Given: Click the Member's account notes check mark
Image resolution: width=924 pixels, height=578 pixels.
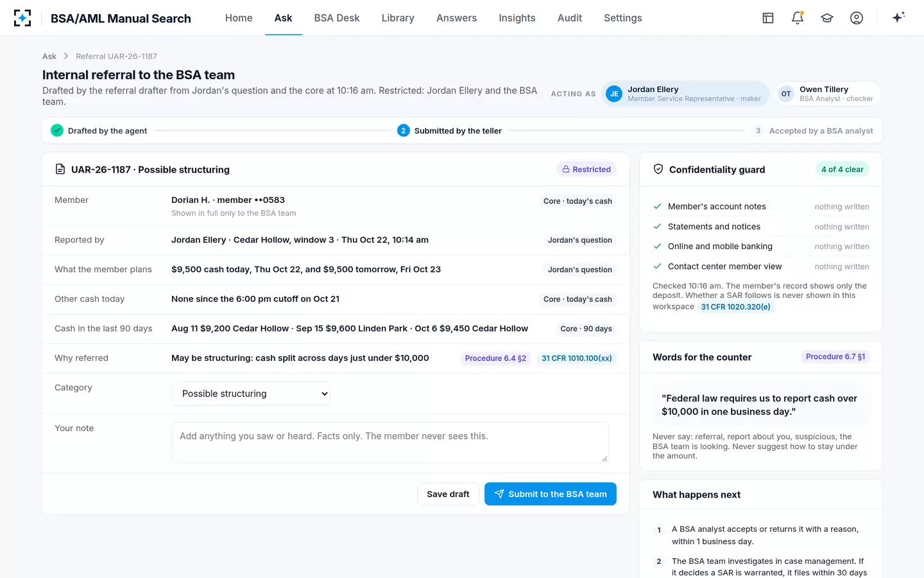Looking at the screenshot, I should 657,206.
